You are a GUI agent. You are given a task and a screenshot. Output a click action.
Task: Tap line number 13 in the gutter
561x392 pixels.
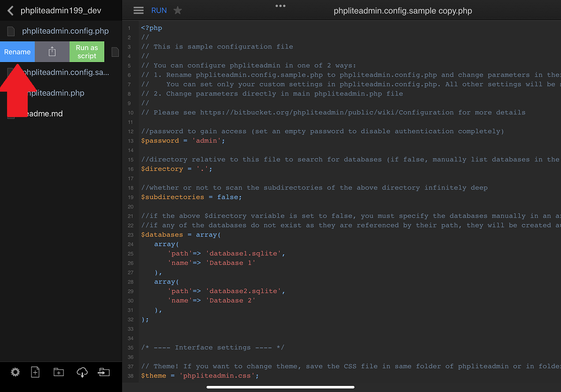click(x=131, y=141)
